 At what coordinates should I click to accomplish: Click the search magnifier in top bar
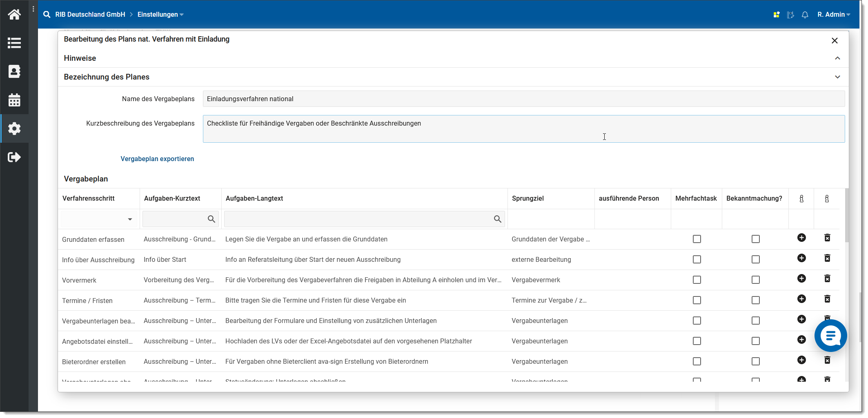[x=47, y=15]
